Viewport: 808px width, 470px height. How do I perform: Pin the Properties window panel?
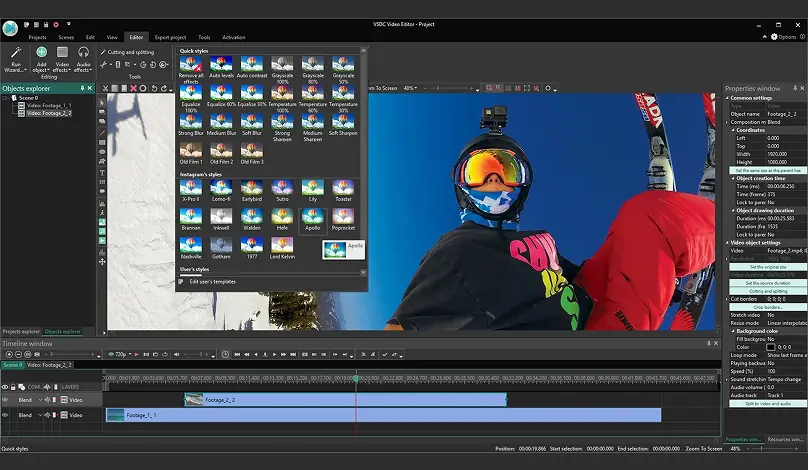pyautogui.click(x=795, y=89)
